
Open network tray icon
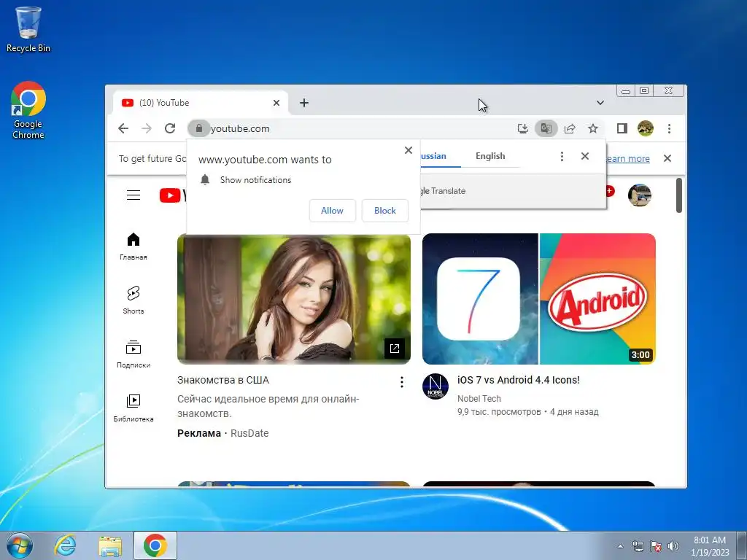pyautogui.click(x=638, y=546)
